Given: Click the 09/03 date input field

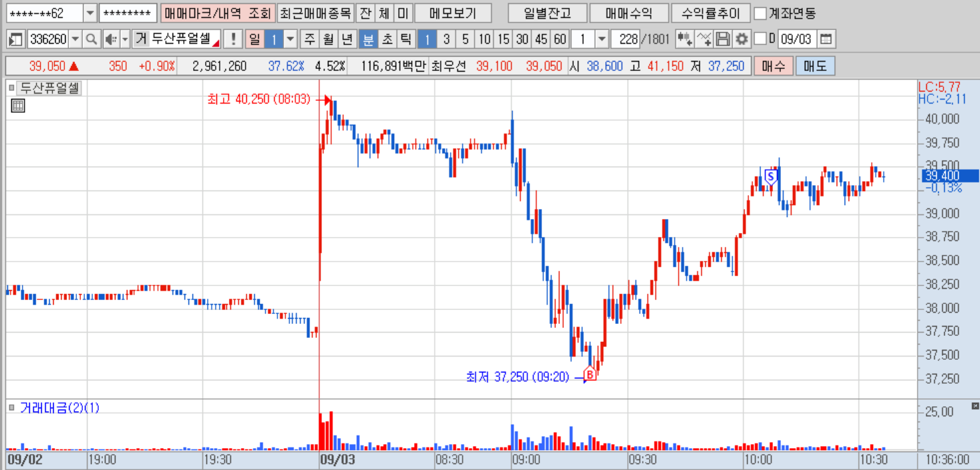Looking at the screenshot, I should pos(797,39).
